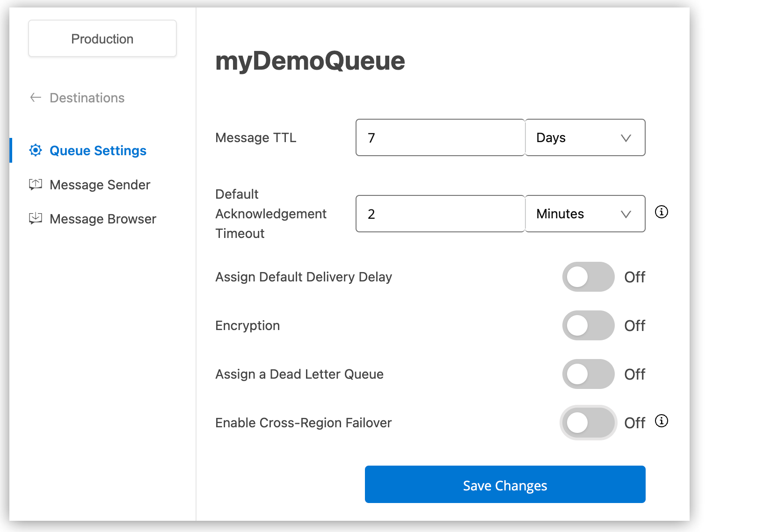Screen dimensions: 757x532
Task: Go back to Destinations
Action: 87,98
